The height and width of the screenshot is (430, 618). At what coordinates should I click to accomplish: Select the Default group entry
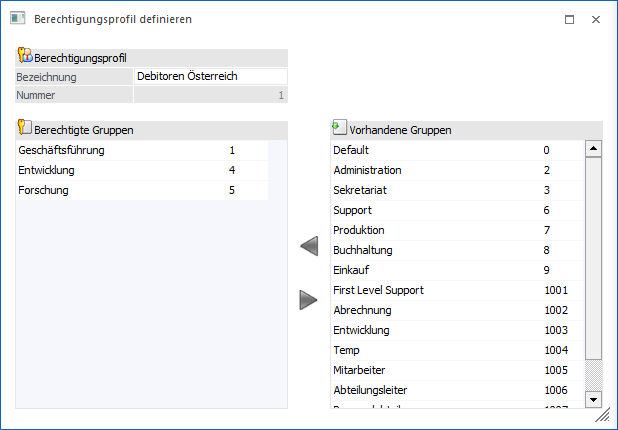[351, 151]
